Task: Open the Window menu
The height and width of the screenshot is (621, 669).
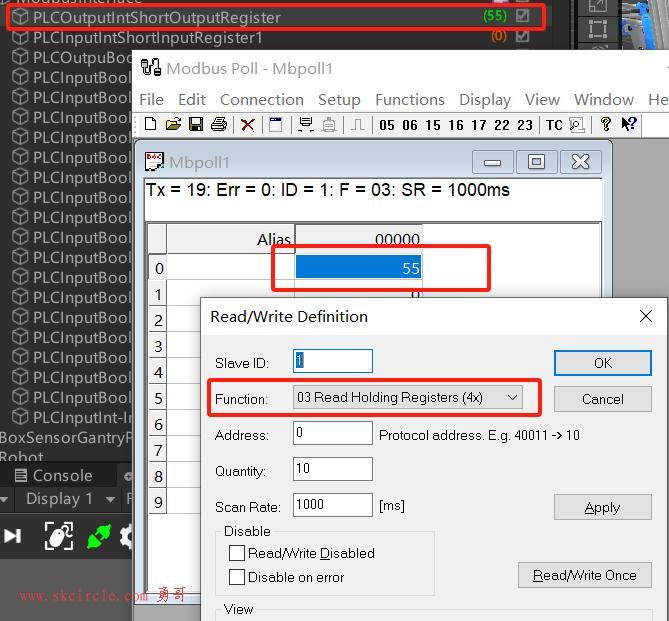Action: click(604, 99)
